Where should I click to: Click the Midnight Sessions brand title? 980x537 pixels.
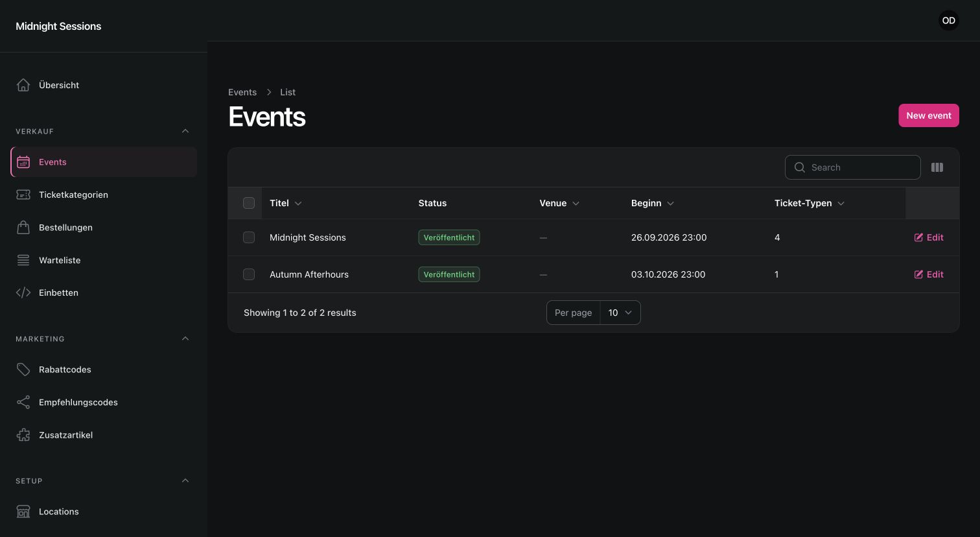coord(58,26)
